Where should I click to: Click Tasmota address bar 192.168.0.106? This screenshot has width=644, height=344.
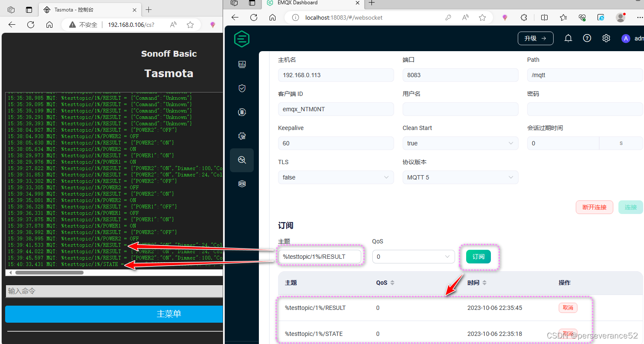pos(131,25)
